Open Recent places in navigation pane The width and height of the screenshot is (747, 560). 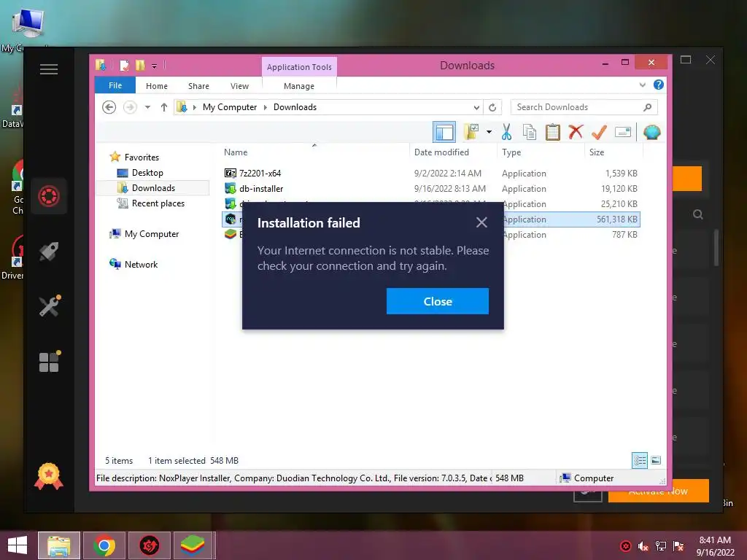[x=158, y=203]
